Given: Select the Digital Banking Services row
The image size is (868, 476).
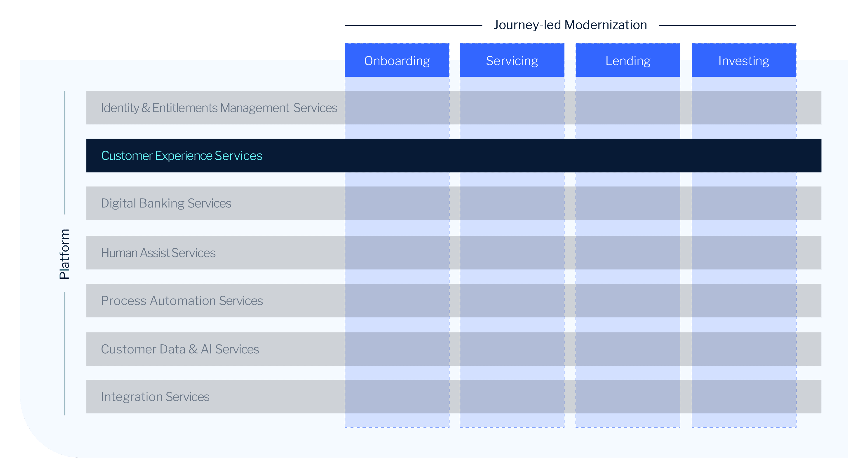Looking at the screenshot, I should (x=166, y=203).
